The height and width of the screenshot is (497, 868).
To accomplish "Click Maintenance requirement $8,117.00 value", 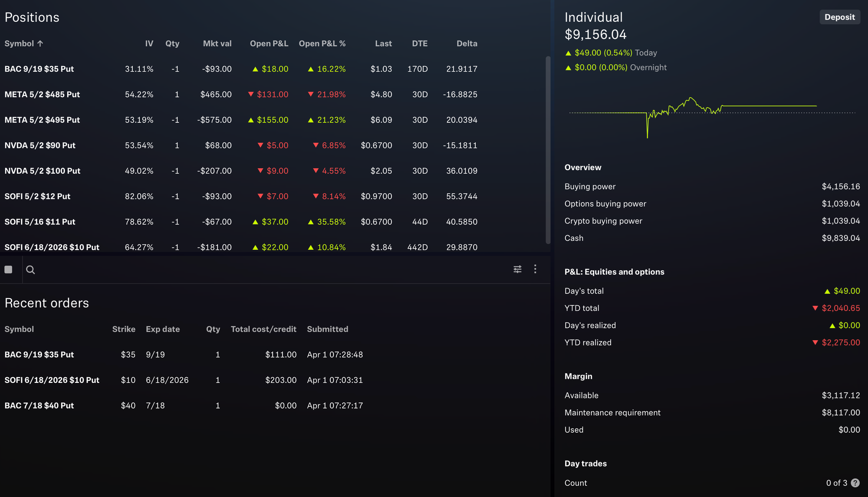I will click(x=841, y=413).
